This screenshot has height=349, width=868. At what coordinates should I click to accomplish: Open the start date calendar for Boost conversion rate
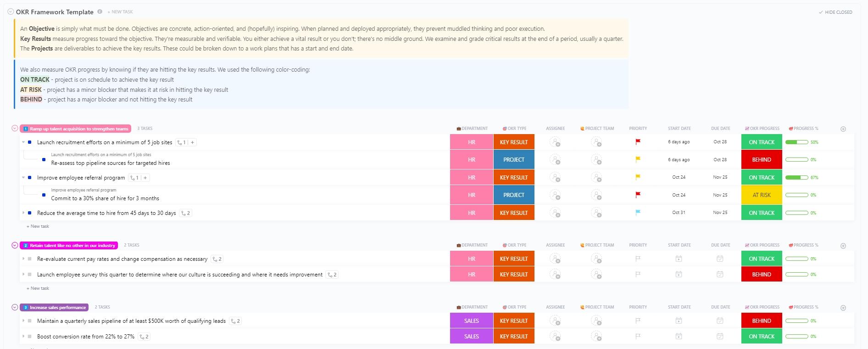coord(679,337)
